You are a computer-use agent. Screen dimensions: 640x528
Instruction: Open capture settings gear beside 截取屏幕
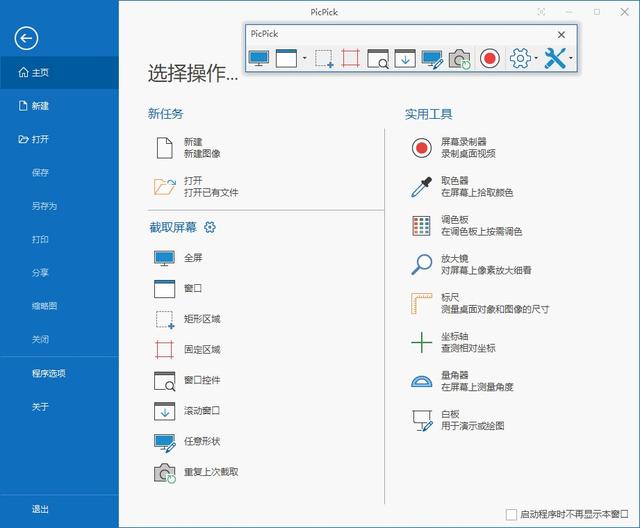click(x=210, y=227)
